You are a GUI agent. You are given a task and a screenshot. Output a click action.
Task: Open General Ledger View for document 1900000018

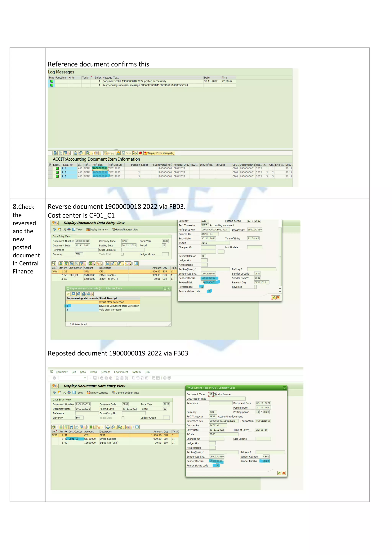pyautogui.click(x=125, y=229)
